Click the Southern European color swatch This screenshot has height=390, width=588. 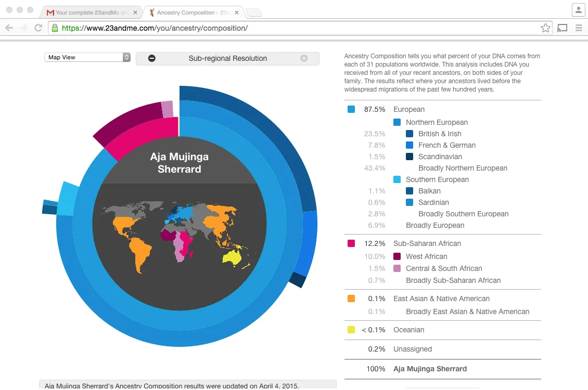(x=397, y=179)
